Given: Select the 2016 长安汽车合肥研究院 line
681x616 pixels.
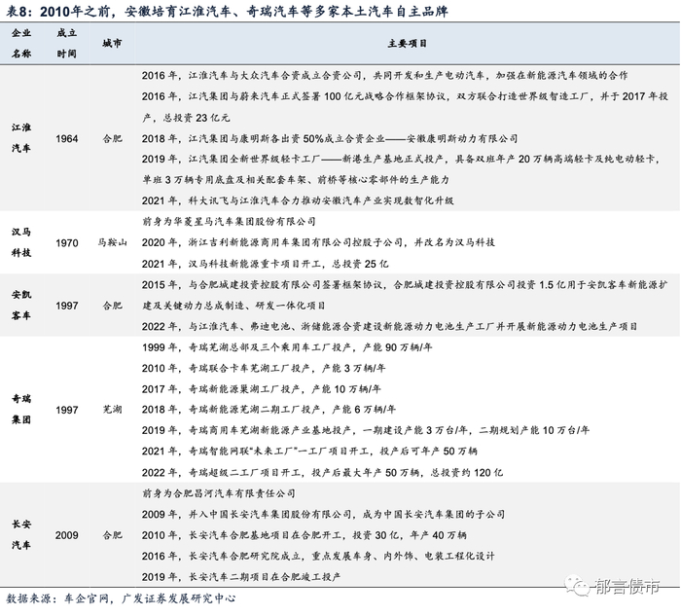Looking at the screenshot, I should pos(318,556).
